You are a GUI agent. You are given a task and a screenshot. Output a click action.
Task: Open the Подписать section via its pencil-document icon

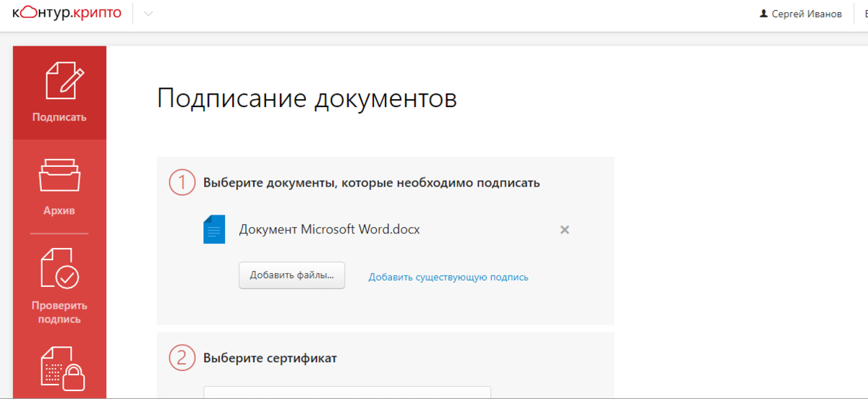[x=64, y=80]
